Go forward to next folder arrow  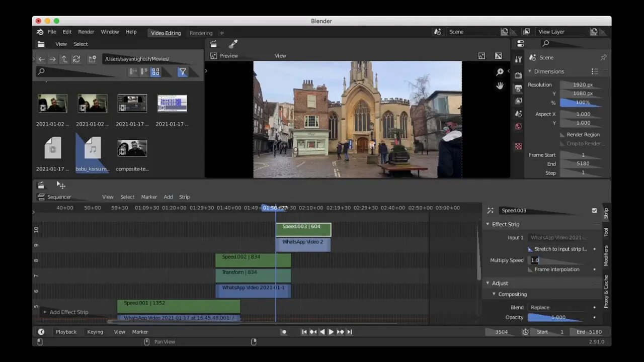52,59
